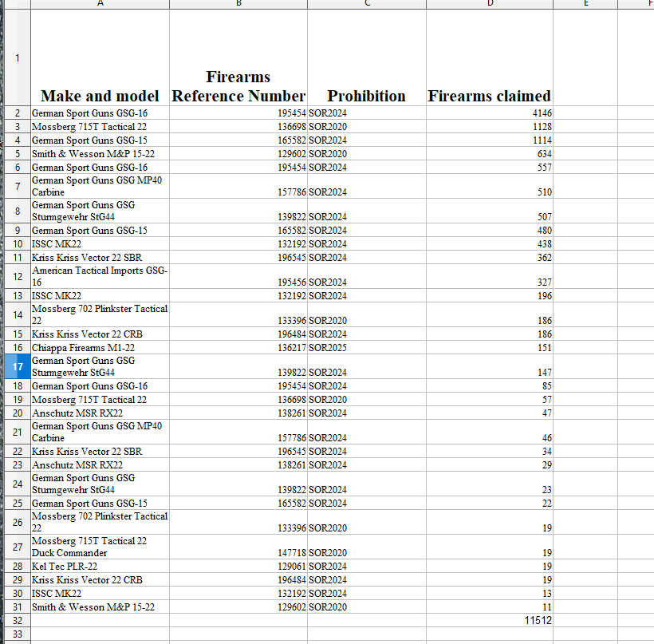Click 'Anschutz MSR RX22' in row 20

tap(100, 413)
